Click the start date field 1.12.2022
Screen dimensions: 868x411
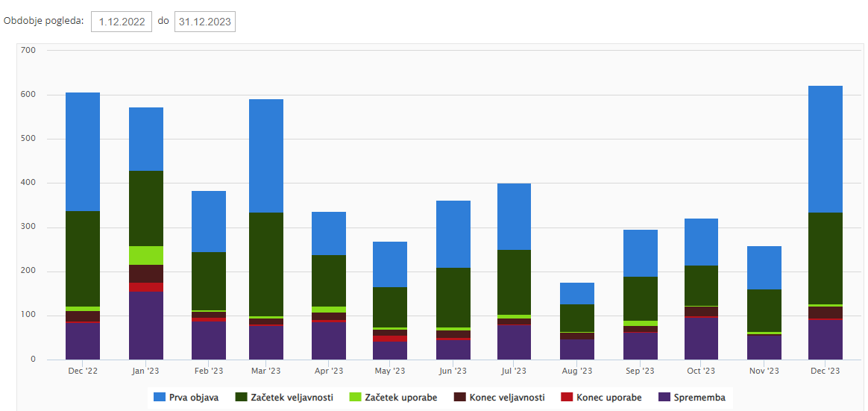(x=122, y=22)
